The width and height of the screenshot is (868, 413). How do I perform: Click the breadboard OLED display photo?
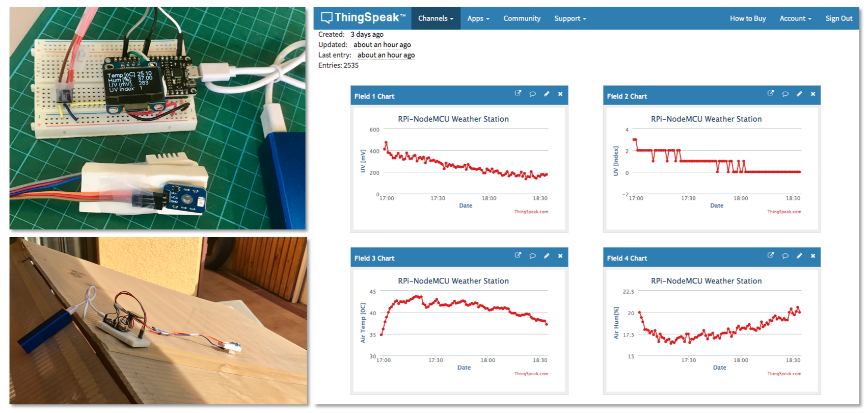[x=157, y=118]
